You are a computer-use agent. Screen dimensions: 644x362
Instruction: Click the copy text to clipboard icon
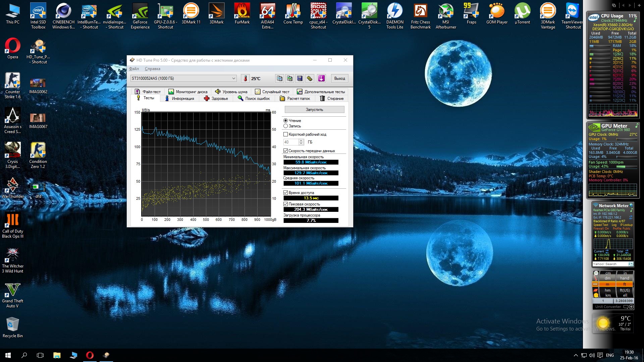click(279, 78)
